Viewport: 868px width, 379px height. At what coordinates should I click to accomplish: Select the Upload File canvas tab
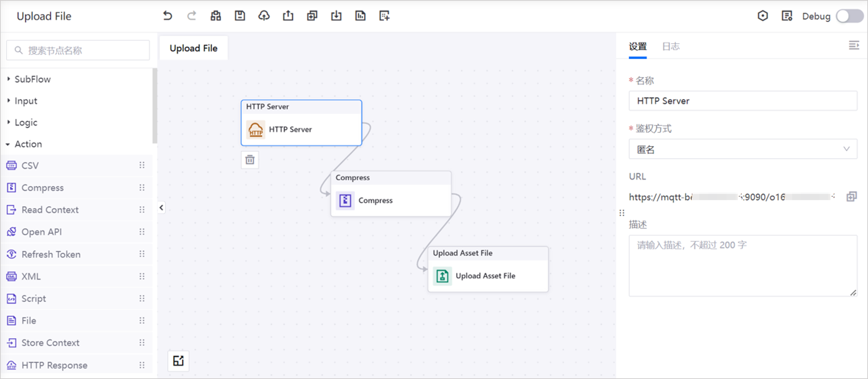193,48
